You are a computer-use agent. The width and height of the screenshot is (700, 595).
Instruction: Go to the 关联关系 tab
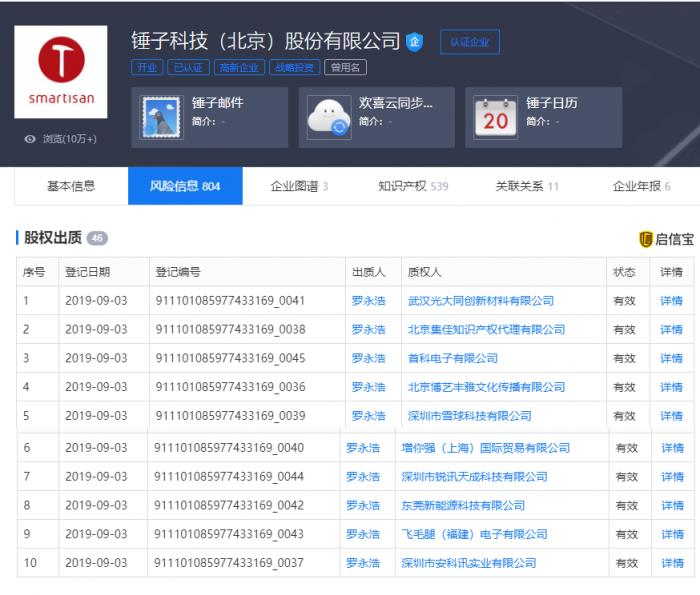click(x=527, y=186)
